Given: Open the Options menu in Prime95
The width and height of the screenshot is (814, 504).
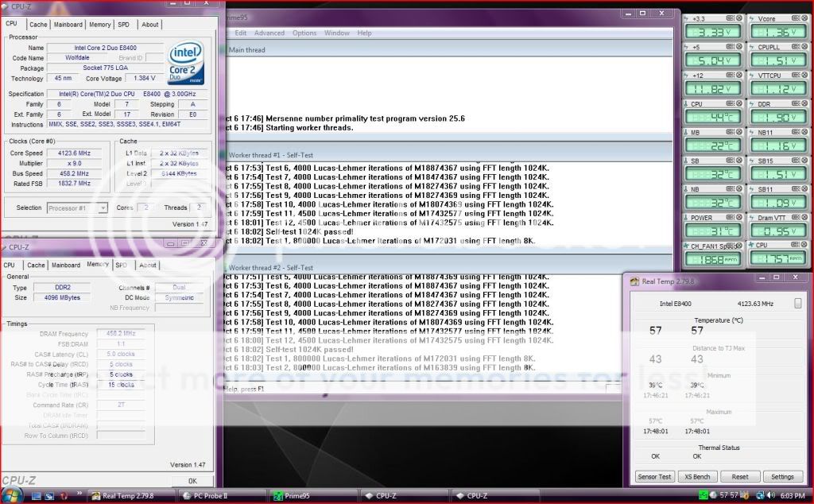Looking at the screenshot, I should click(x=304, y=33).
